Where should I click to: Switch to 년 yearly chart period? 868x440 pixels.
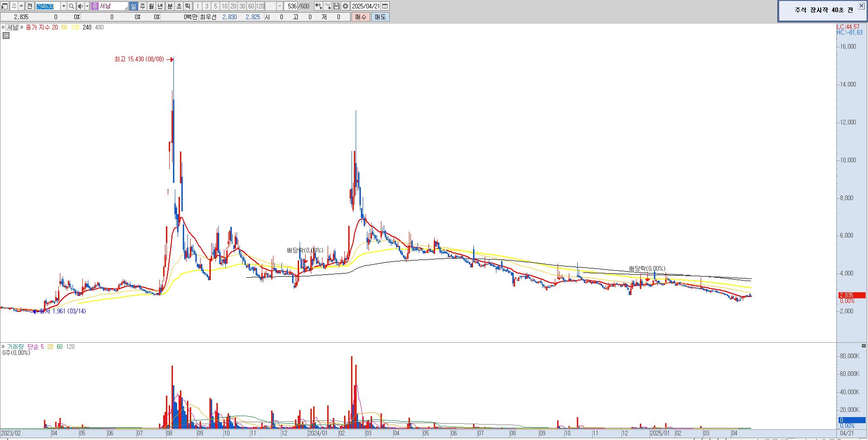tap(160, 6)
